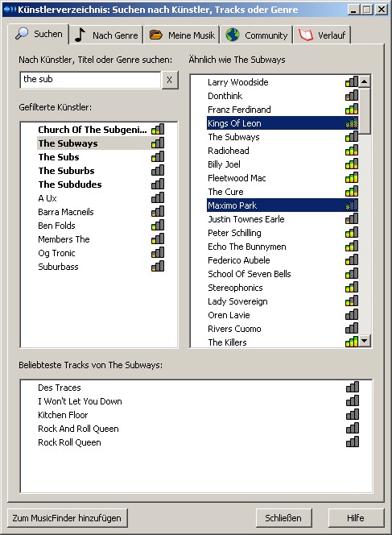Open Hilfe button
Viewport: 392px width, 535px height.
(x=356, y=518)
